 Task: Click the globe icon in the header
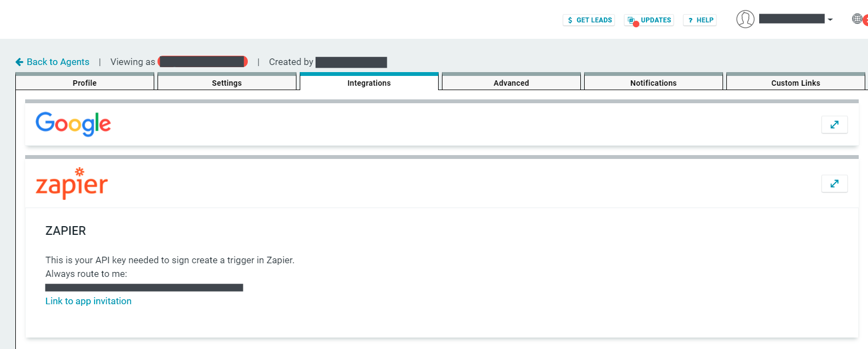coord(857,19)
